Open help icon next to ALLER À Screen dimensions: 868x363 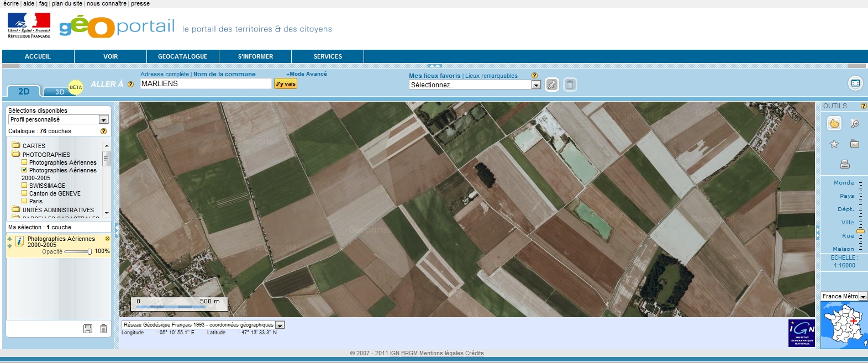(x=130, y=85)
